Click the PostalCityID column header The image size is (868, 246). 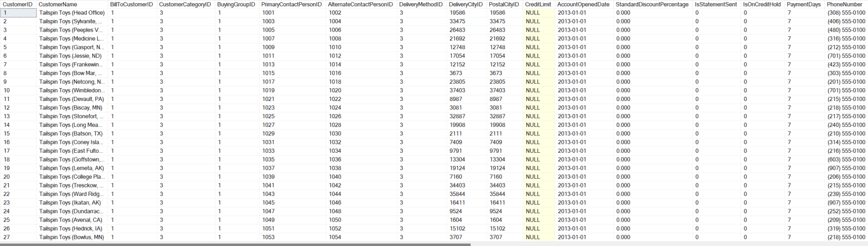click(x=504, y=4)
